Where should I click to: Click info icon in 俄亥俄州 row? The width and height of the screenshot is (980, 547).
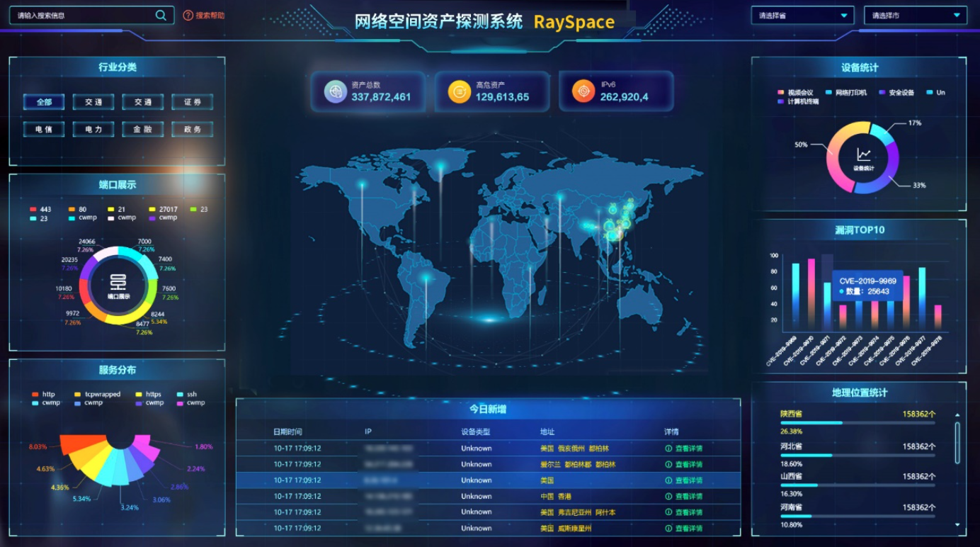[x=668, y=449]
